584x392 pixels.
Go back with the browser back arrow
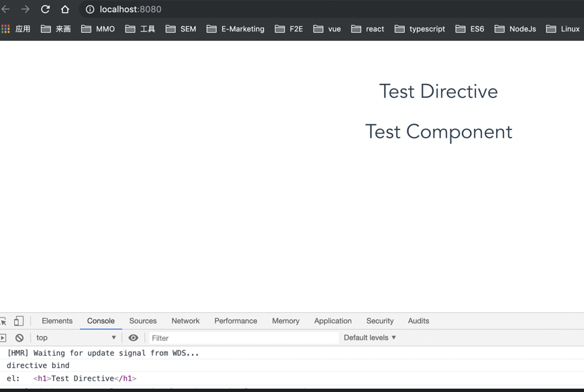5,9
